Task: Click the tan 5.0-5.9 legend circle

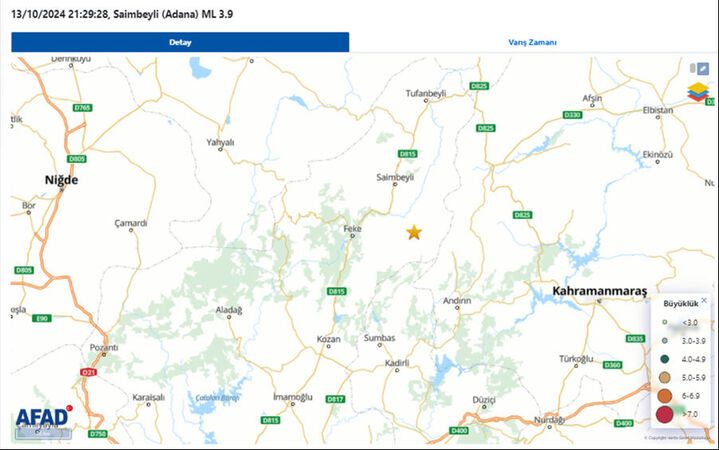Action: (x=664, y=378)
